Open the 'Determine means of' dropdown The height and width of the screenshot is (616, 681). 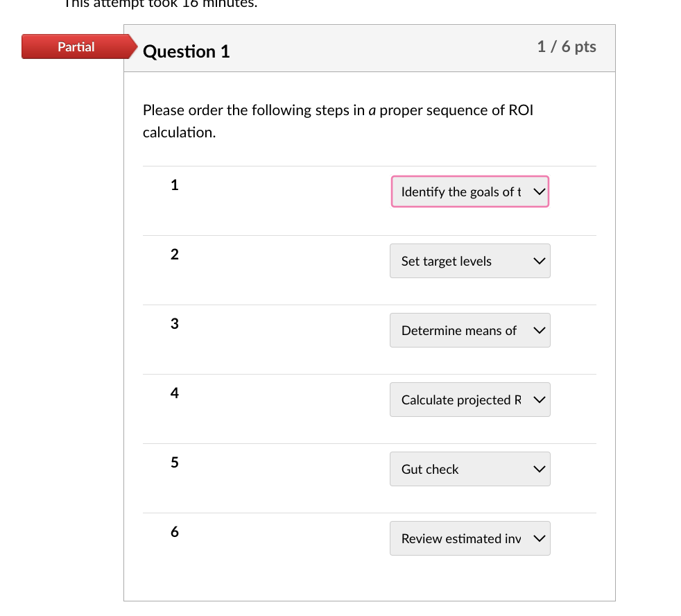pos(469,330)
